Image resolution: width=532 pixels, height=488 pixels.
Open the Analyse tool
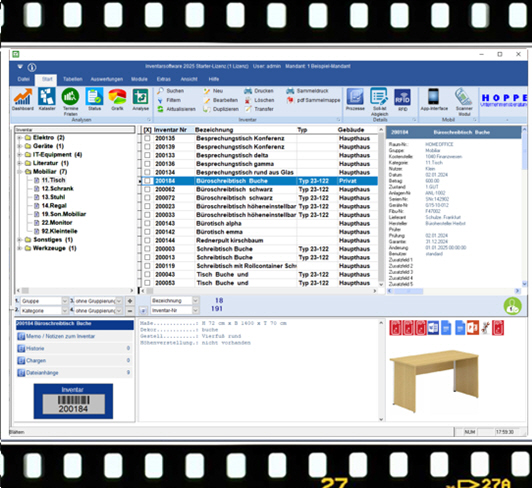(140, 99)
